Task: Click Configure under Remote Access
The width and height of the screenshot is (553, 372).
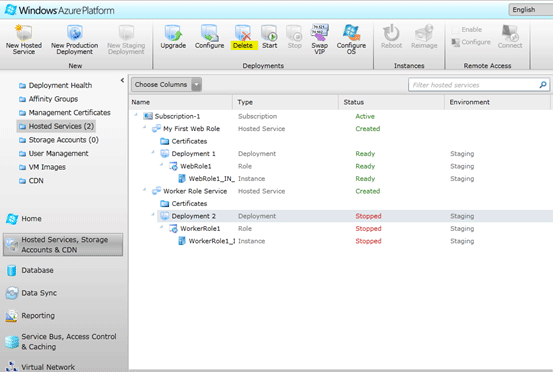Action: (471, 42)
